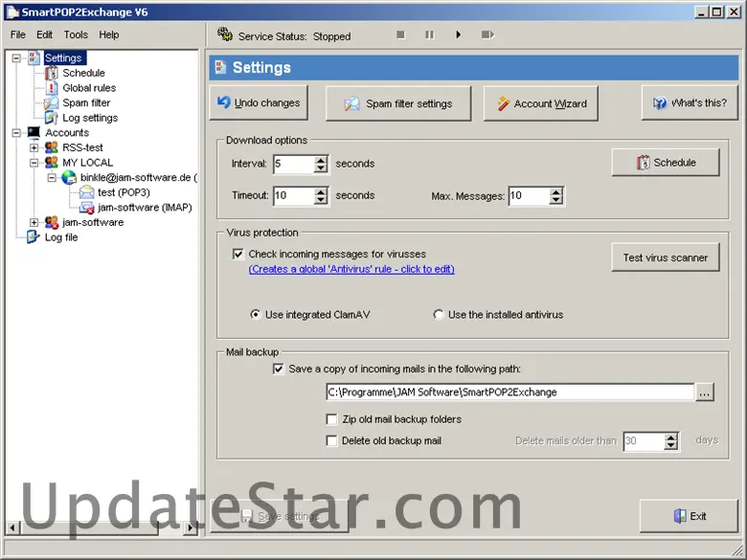The image size is (747, 560).
Task: Toggle check incoming messages for viruses
Action: [x=238, y=255]
